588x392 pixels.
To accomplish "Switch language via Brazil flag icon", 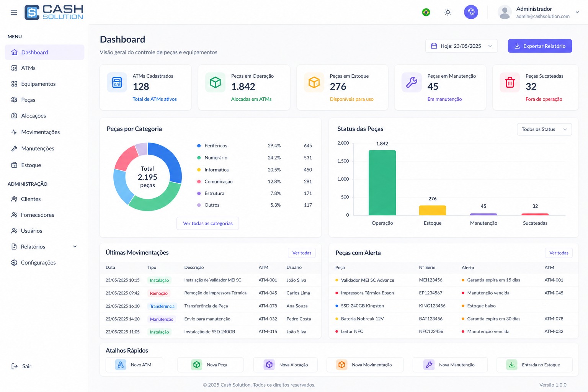I will [426, 12].
